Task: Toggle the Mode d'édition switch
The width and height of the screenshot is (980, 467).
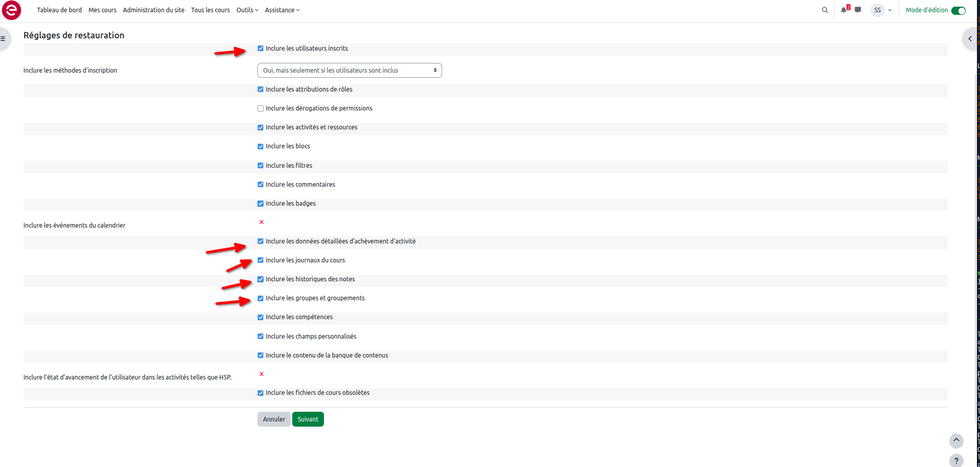Action: (958, 11)
